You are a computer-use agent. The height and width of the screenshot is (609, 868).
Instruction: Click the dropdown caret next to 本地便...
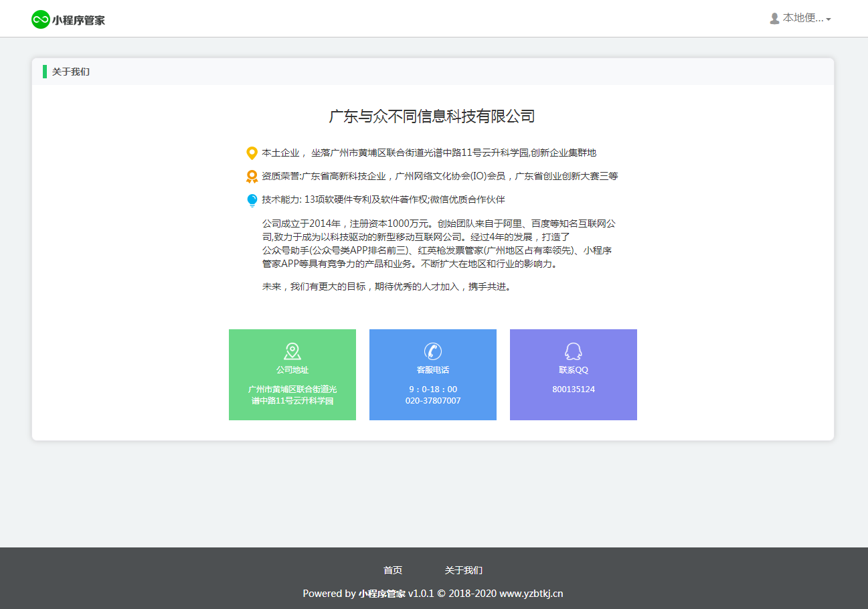(x=829, y=19)
